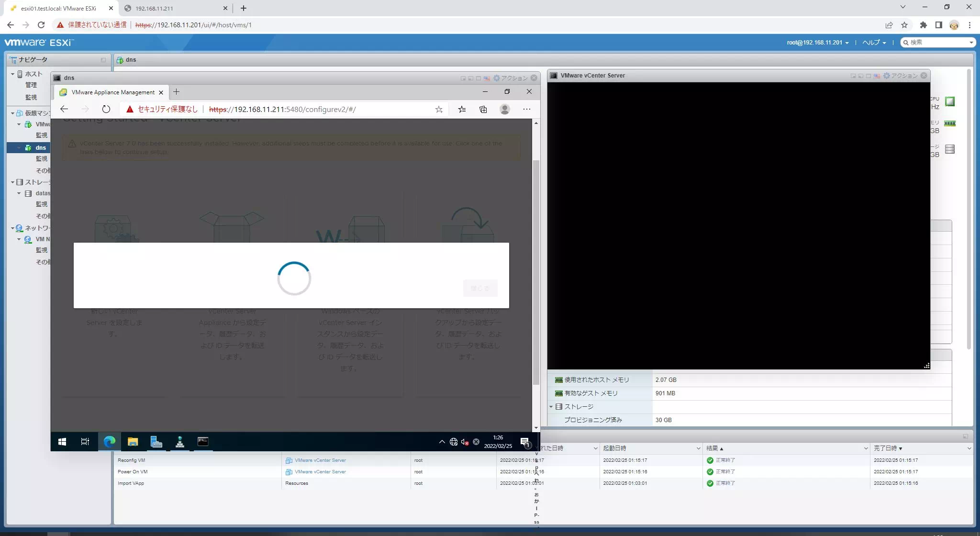Collapse the ホスト tree node
Screen dimensions: 980x536
tap(12, 74)
